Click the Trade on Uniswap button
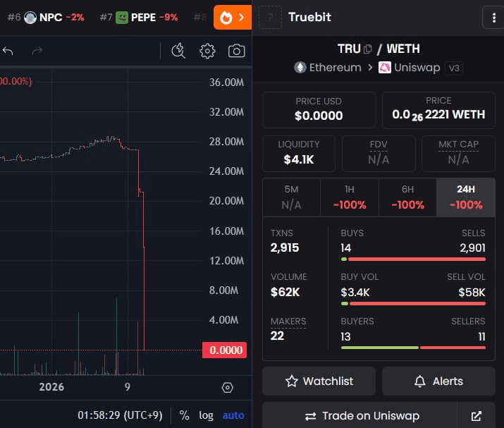 click(x=362, y=416)
